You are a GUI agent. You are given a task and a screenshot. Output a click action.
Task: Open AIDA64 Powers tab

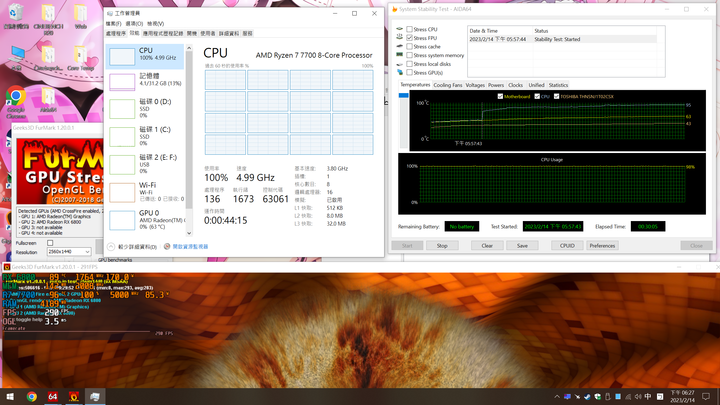point(496,85)
